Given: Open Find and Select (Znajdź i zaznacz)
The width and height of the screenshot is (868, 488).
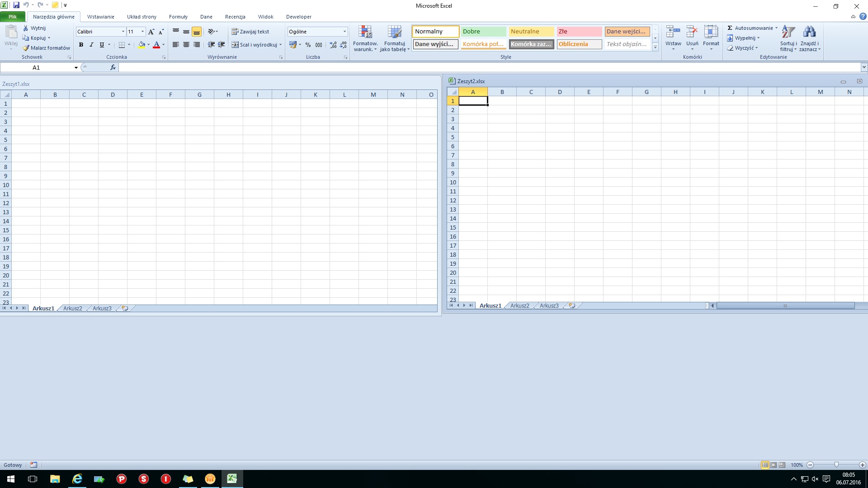Looking at the screenshot, I should [810, 39].
